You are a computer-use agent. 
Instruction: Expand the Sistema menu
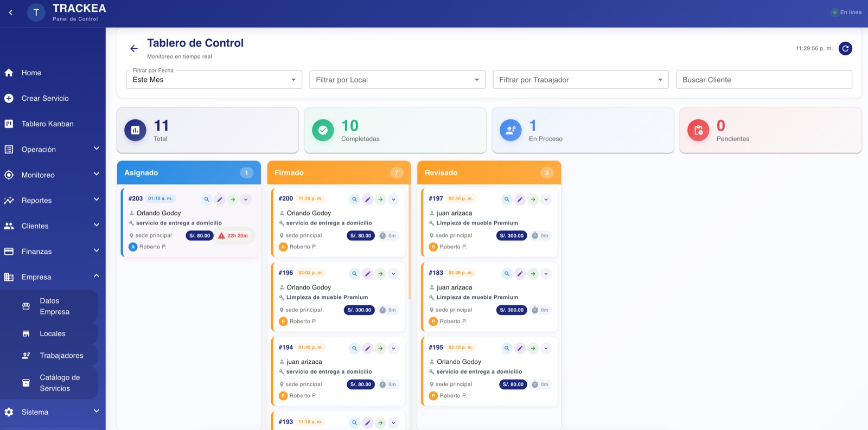(x=53, y=412)
